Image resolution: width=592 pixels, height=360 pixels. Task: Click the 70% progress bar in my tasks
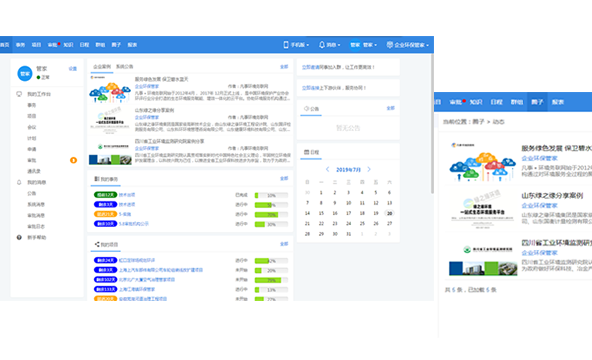(x=271, y=215)
